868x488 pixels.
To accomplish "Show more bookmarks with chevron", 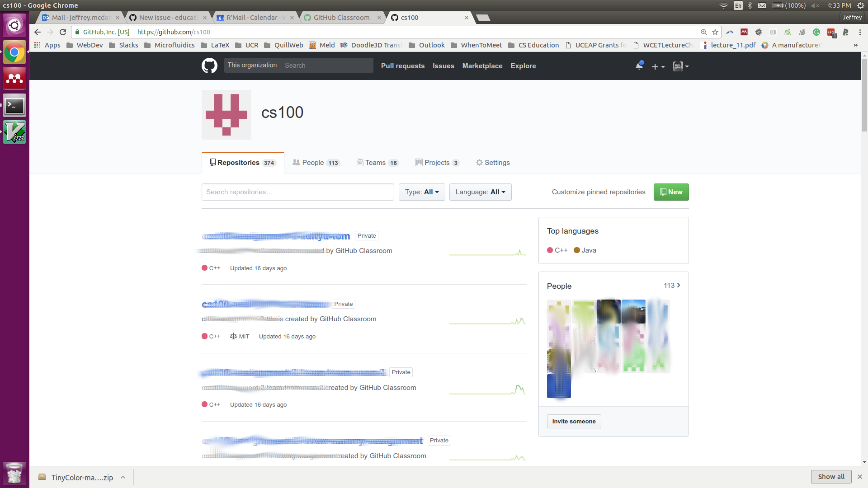I will tap(855, 45).
